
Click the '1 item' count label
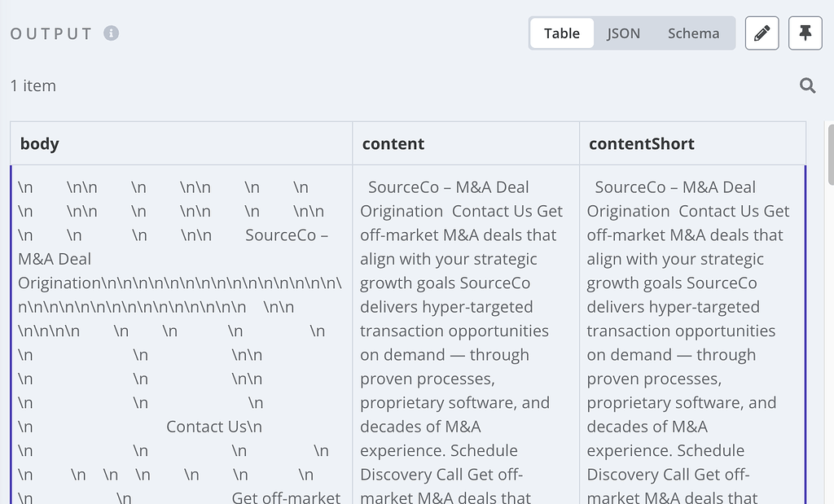click(33, 85)
